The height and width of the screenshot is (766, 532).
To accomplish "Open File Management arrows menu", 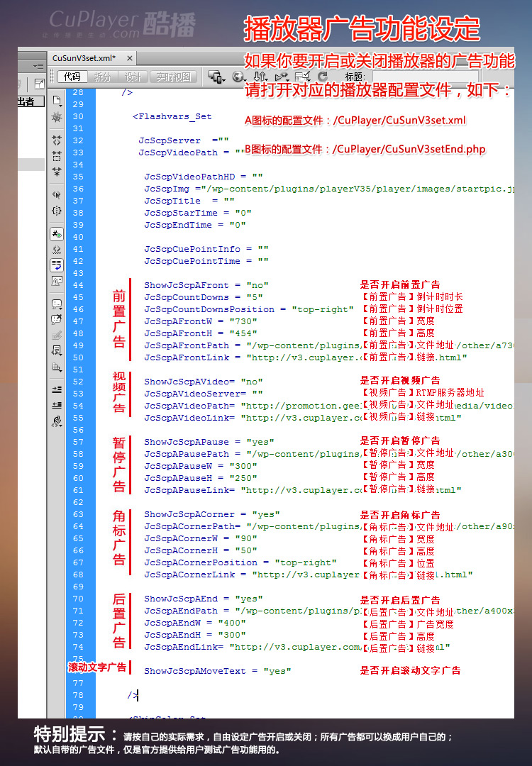I will [x=260, y=76].
